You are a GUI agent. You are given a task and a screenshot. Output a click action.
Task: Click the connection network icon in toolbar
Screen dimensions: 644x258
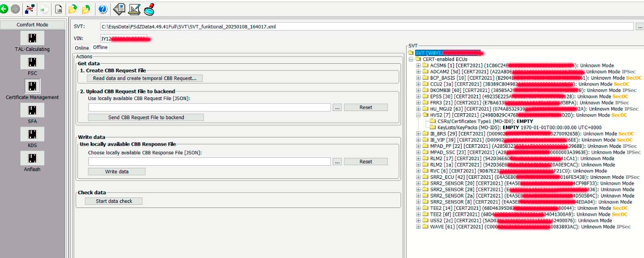coord(30,9)
